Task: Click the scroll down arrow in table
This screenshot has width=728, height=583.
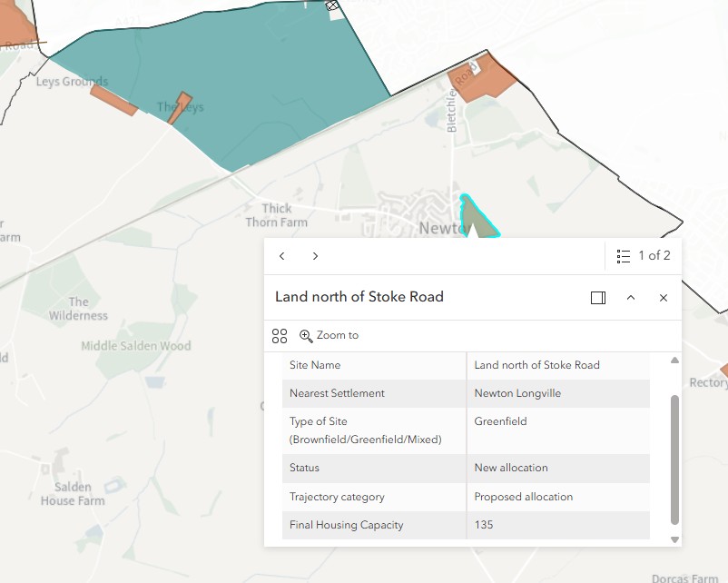Action: coord(675,539)
